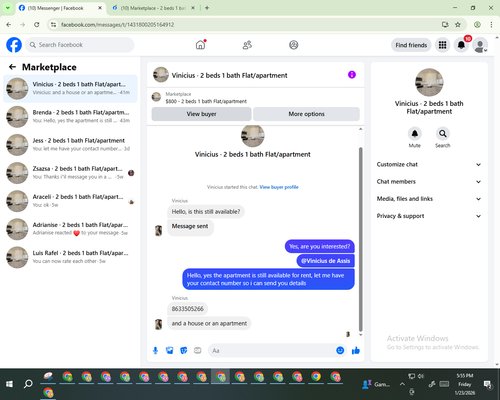Click the browser address bar URL

coord(117,25)
